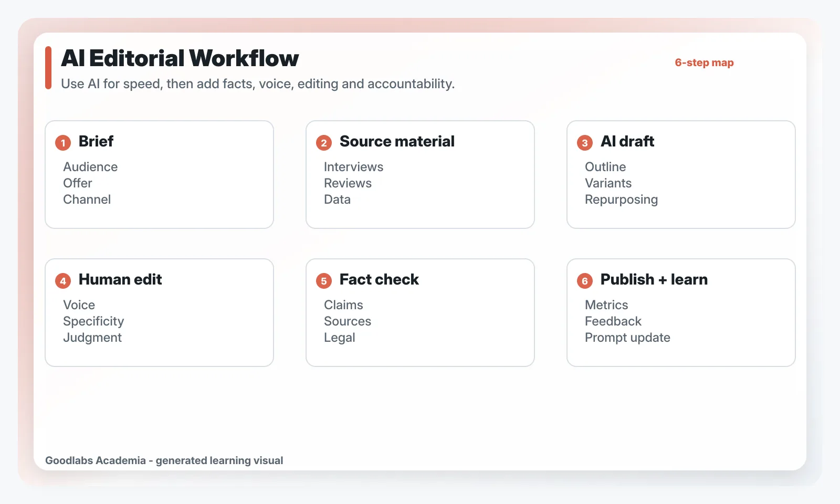This screenshot has height=504, width=840.
Task: Select the "Source material" card heading
Action: click(x=397, y=141)
